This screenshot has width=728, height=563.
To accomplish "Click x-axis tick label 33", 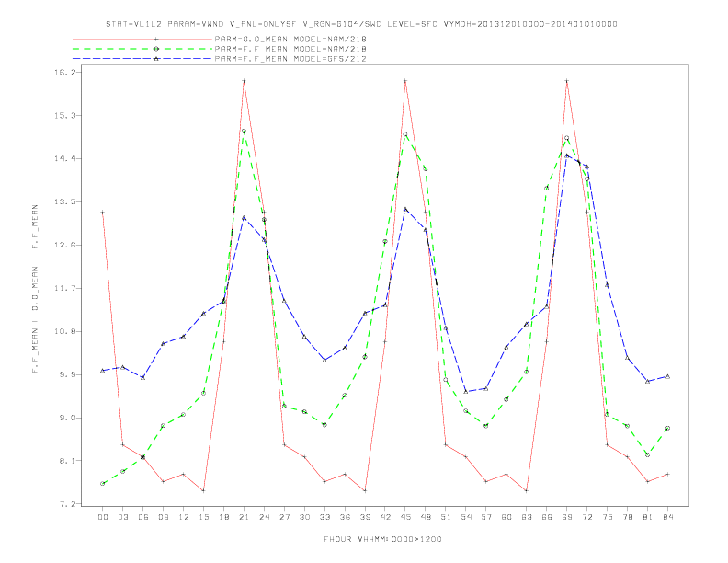I will coord(324,517).
